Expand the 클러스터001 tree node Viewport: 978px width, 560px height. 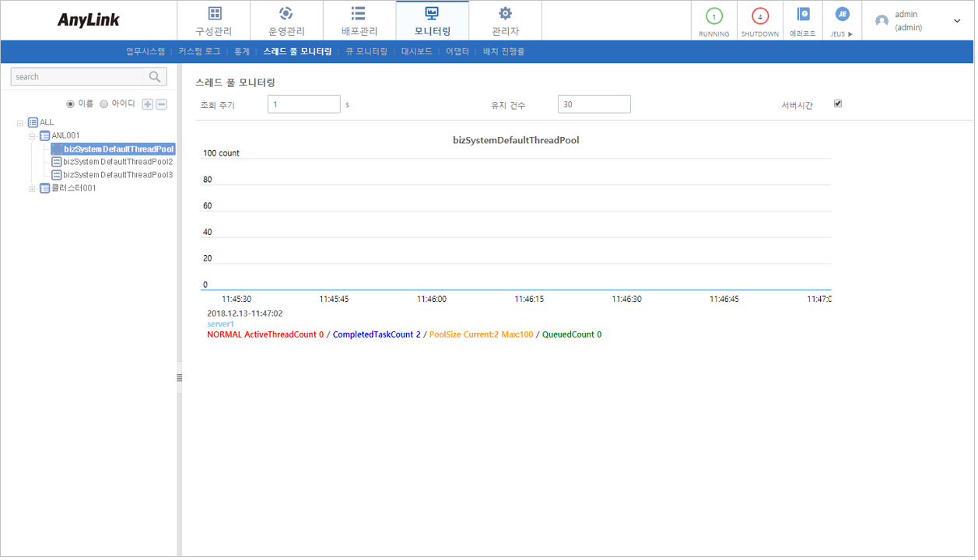pyautogui.click(x=33, y=188)
